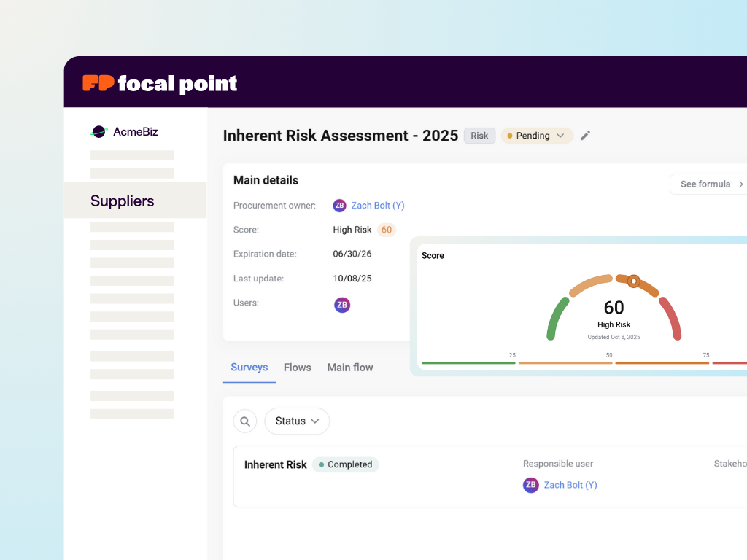Select Suppliers in the left navigation
The image size is (747, 560).
coord(121,201)
